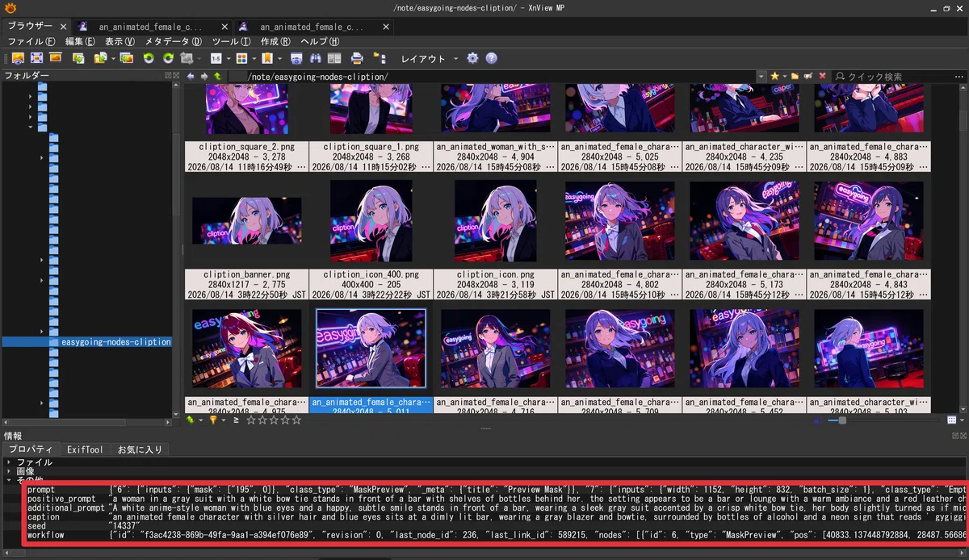Click the blue Help question mark icon
The height and width of the screenshot is (560, 969).
pos(491,58)
